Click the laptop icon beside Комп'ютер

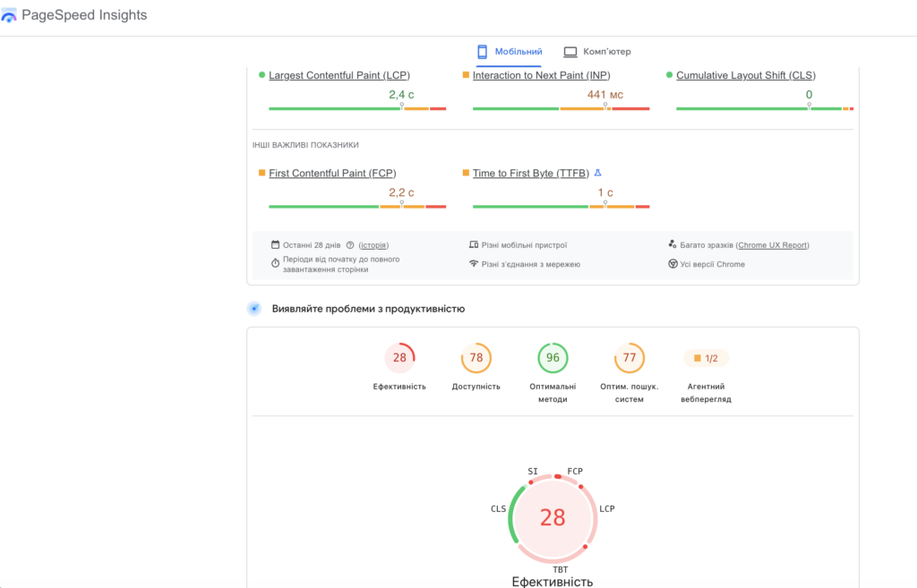570,52
